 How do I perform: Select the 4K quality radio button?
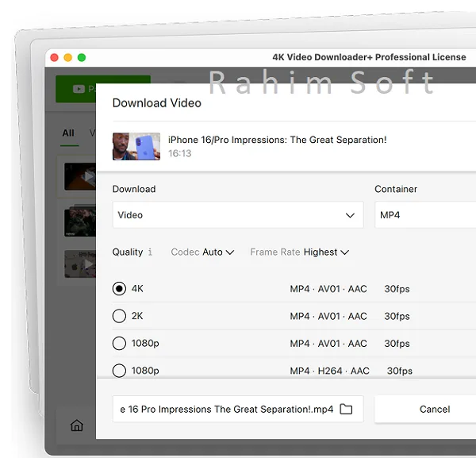tap(119, 288)
